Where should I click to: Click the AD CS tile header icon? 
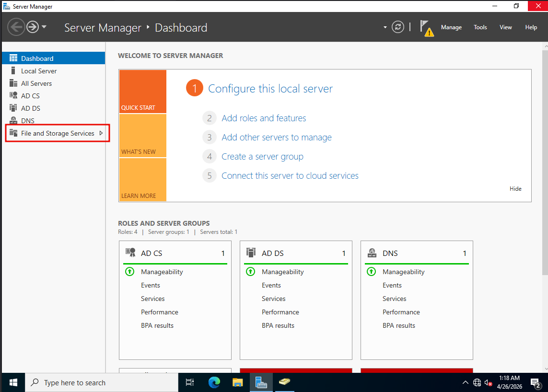click(x=130, y=253)
